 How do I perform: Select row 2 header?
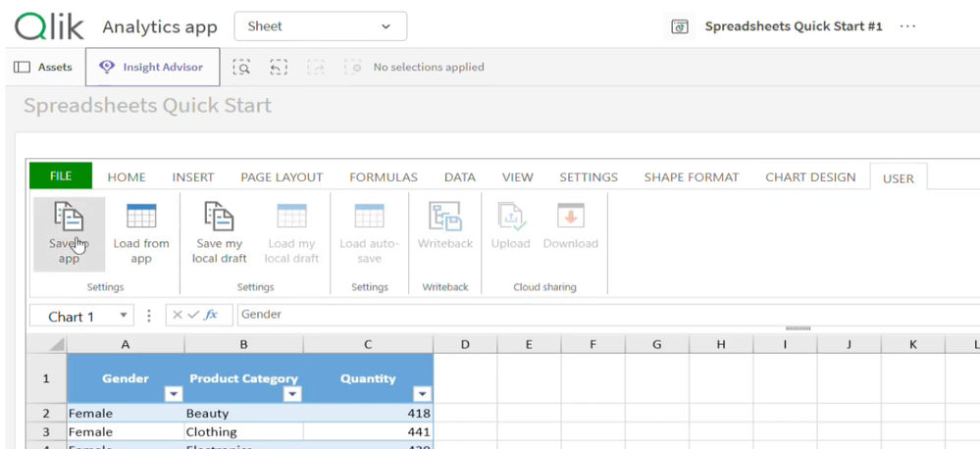46,413
